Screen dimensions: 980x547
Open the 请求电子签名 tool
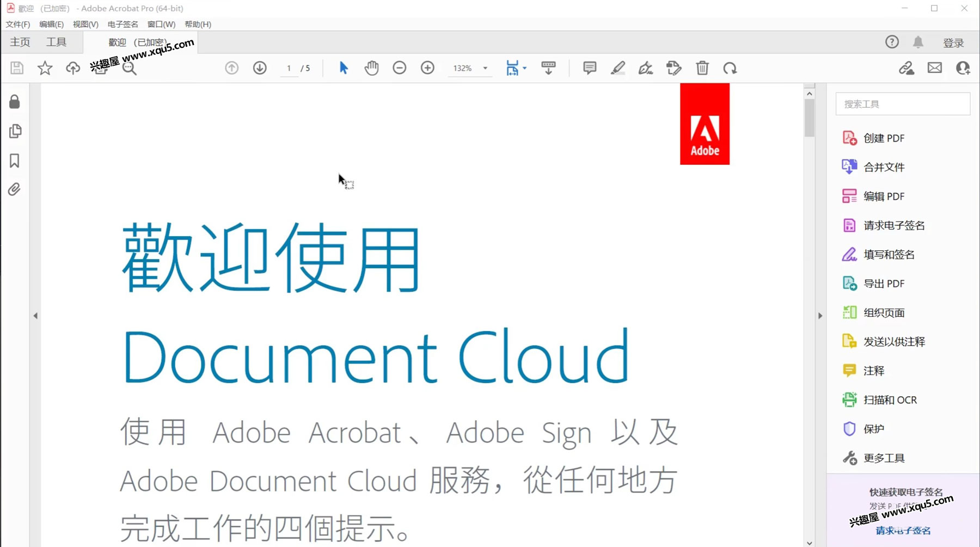[883, 225]
